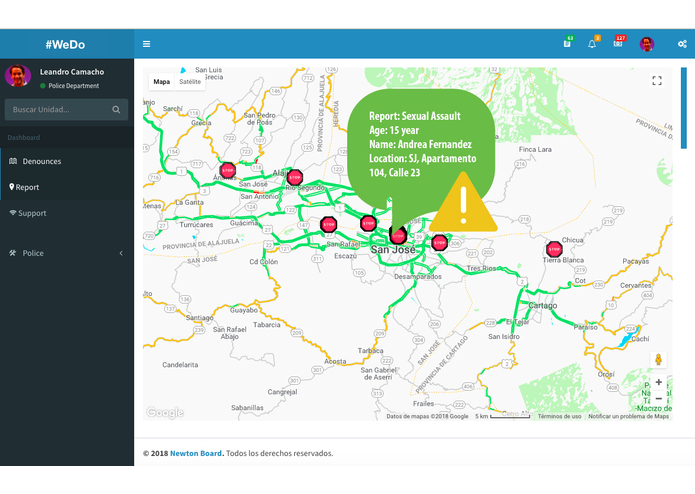Click the Police Department online status
Viewport: 695px width, 494px height.
[70, 86]
